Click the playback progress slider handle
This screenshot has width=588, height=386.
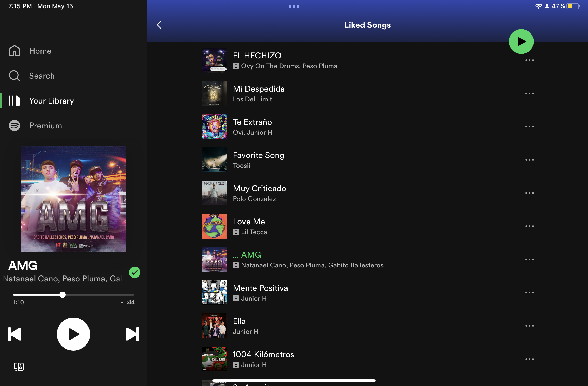tap(62, 295)
